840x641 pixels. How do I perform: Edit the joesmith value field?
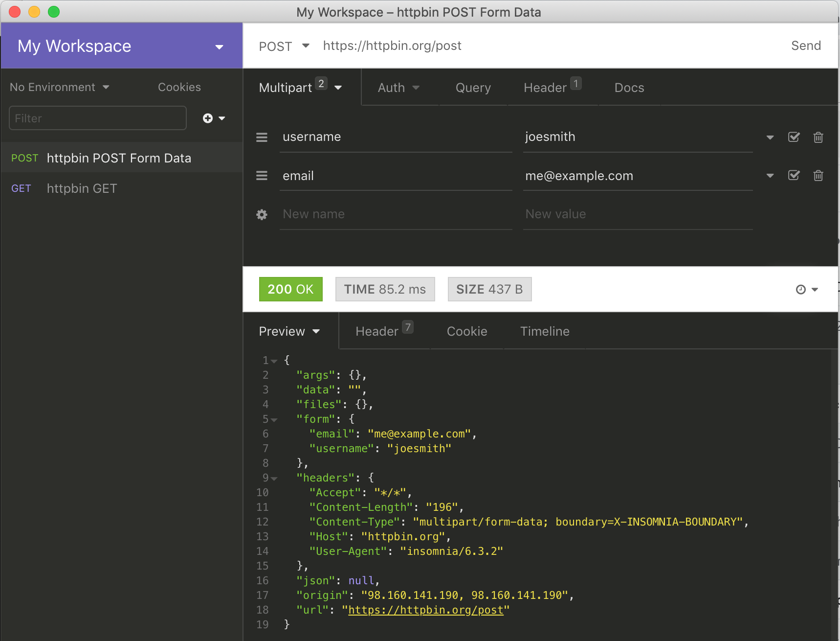(x=638, y=137)
